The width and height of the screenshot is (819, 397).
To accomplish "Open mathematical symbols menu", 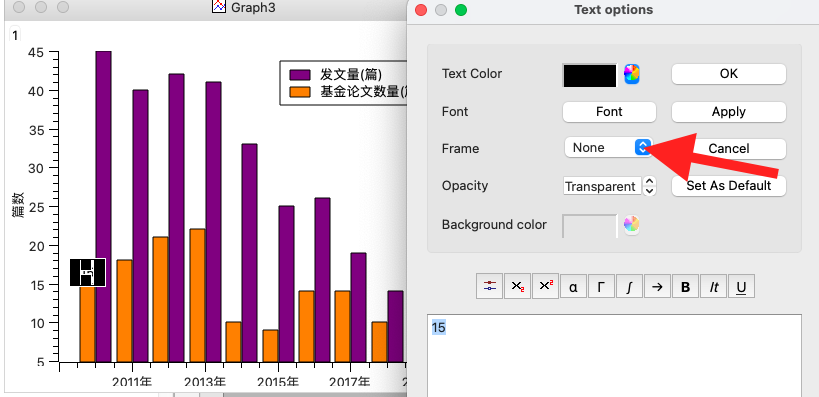I will (x=630, y=286).
